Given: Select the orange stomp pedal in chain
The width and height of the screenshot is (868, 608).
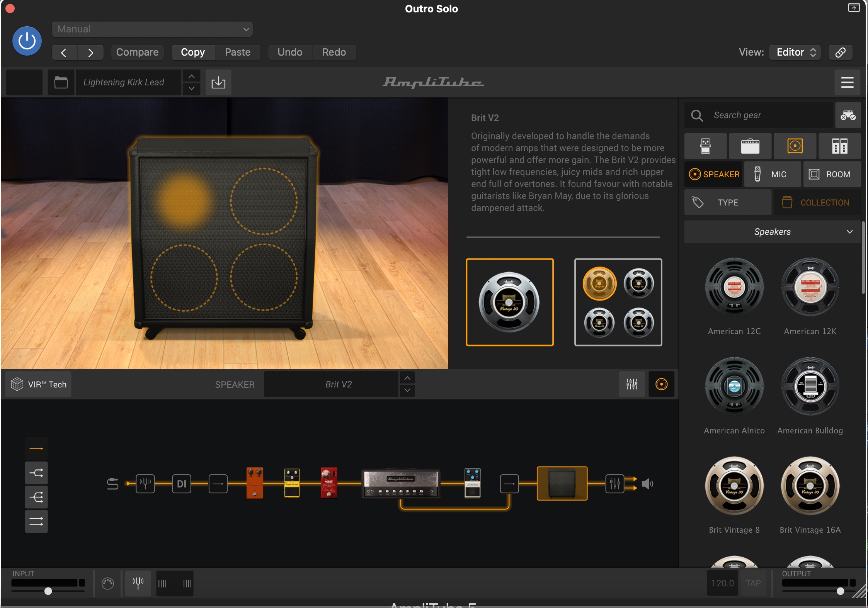Looking at the screenshot, I should pyautogui.click(x=255, y=483).
